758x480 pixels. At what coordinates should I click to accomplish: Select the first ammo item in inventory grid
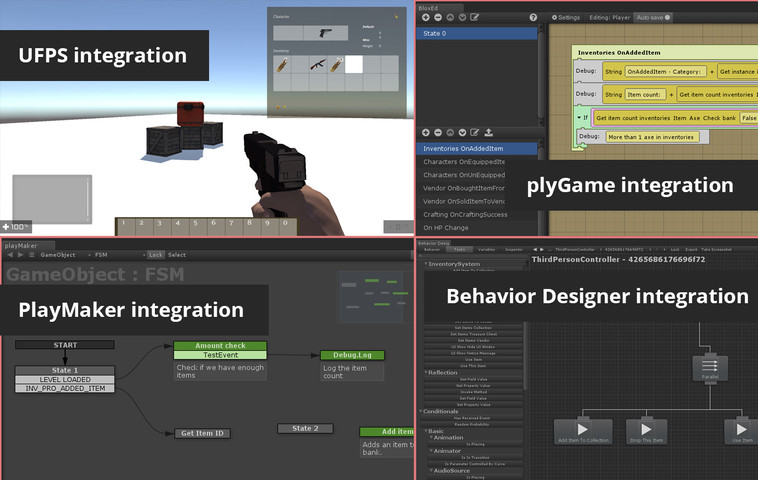(x=282, y=64)
